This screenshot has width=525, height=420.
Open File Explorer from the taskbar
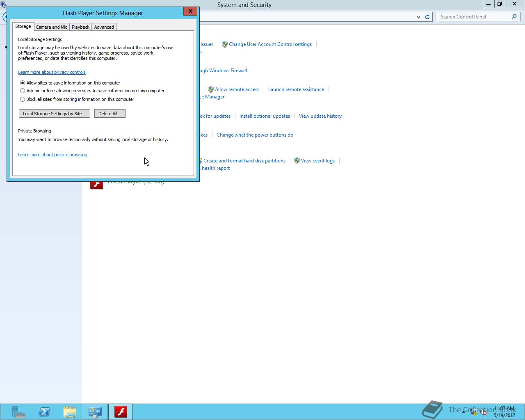coord(70,412)
